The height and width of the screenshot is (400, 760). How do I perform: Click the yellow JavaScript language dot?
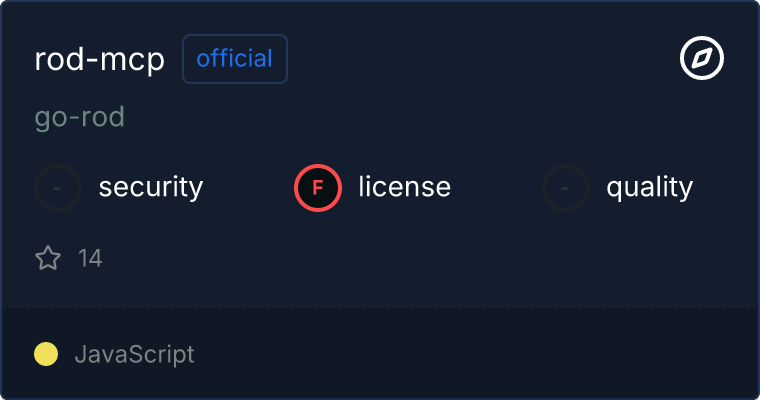point(46,354)
